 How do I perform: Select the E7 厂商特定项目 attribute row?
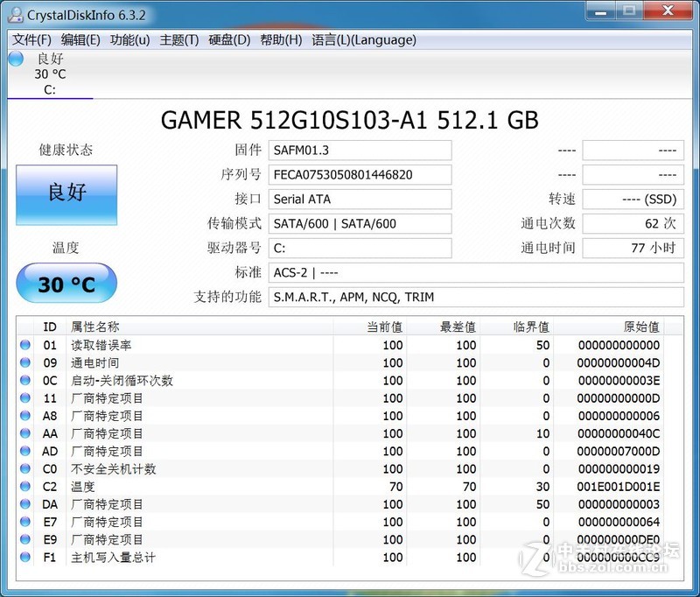[175, 521]
